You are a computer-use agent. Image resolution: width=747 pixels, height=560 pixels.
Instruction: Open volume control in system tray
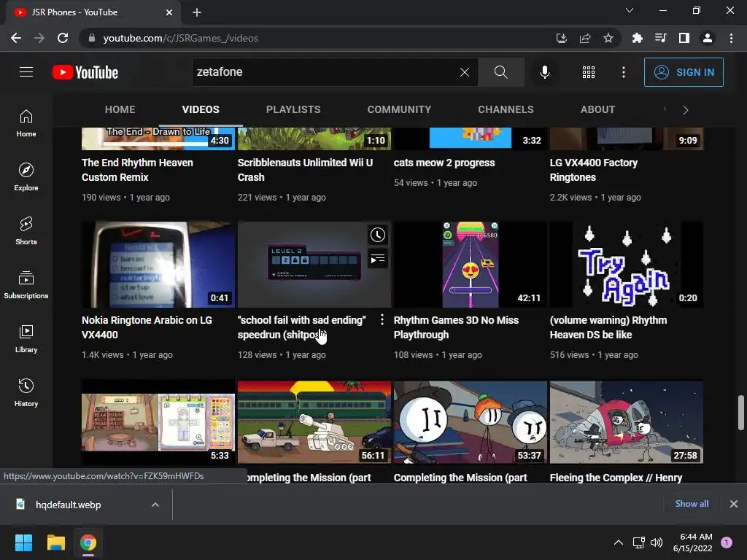(x=657, y=542)
